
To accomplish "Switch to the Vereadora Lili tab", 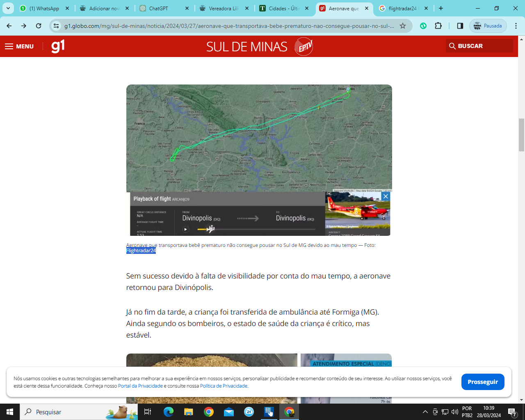I will [224, 8].
